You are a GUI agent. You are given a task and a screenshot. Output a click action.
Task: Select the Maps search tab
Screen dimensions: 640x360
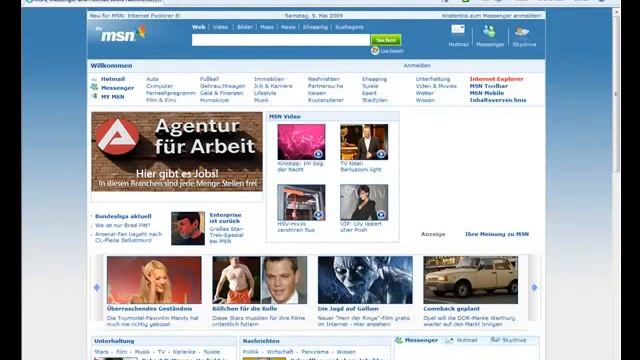pos(267,27)
